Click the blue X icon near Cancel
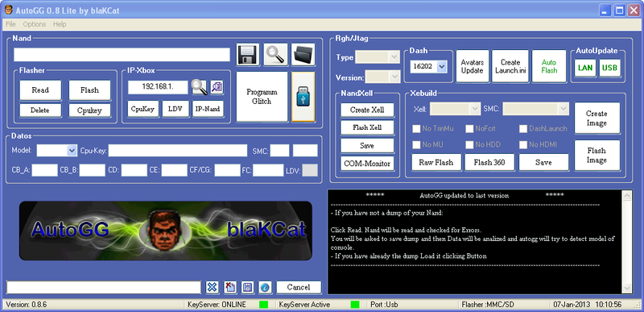Screen dimensions: 644x312 212,287
